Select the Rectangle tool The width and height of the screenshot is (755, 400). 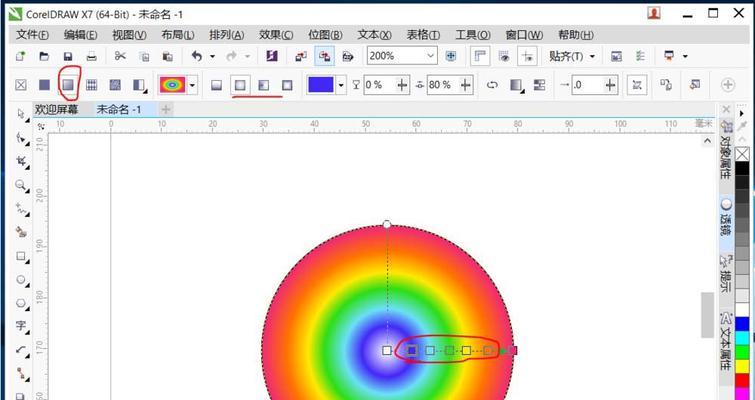point(21,256)
